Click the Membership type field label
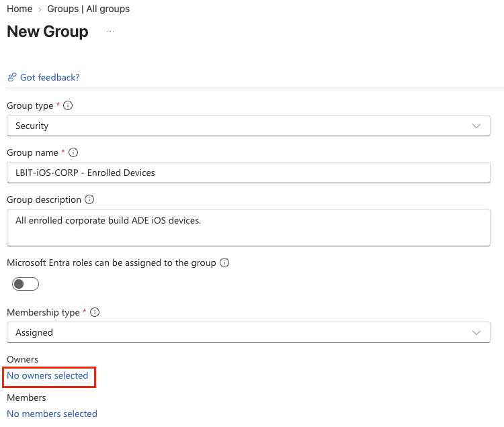This screenshot has width=504, height=427. pyautogui.click(x=44, y=312)
